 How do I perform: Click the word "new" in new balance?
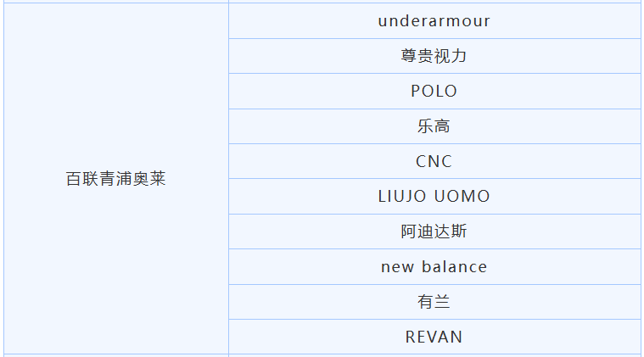pyautogui.click(x=397, y=266)
